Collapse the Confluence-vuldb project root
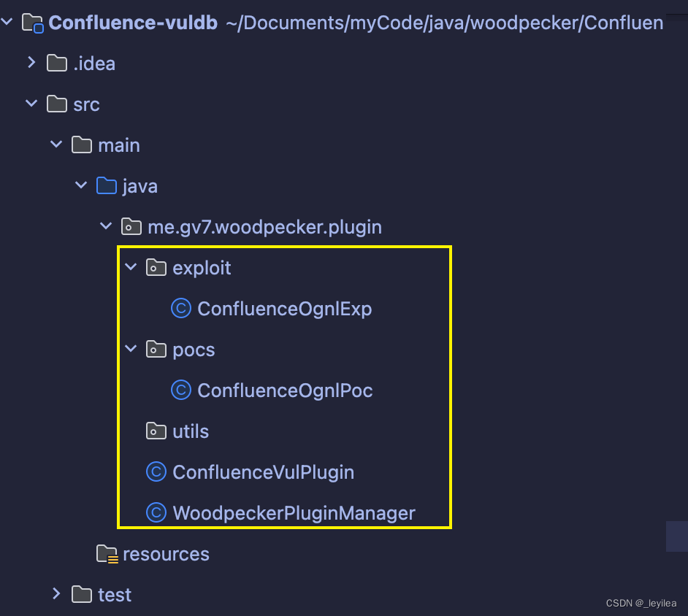688x616 pixels. (7, 22)
